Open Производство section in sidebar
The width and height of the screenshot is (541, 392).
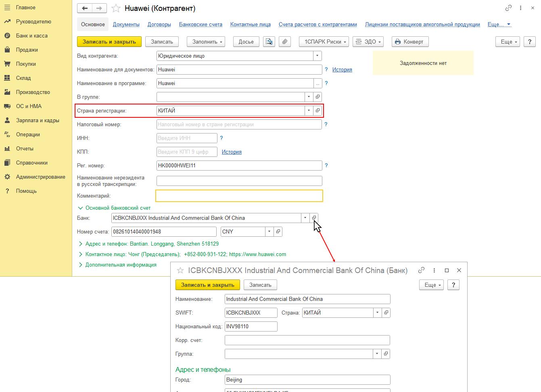33,92
